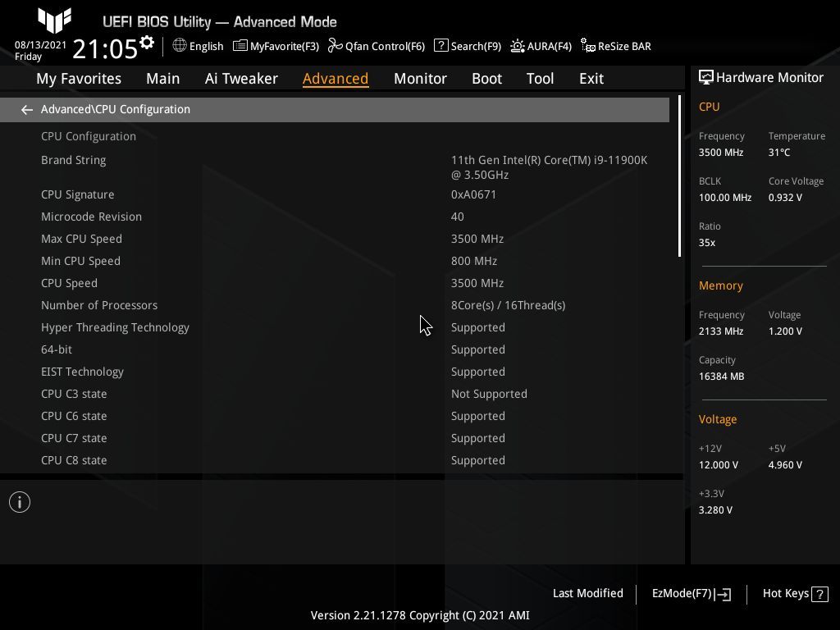This screenshot has width=840, height=630.
Task: Click the 8Core(s) / 16Thread(s) value
Action: [x=508, y=305]
